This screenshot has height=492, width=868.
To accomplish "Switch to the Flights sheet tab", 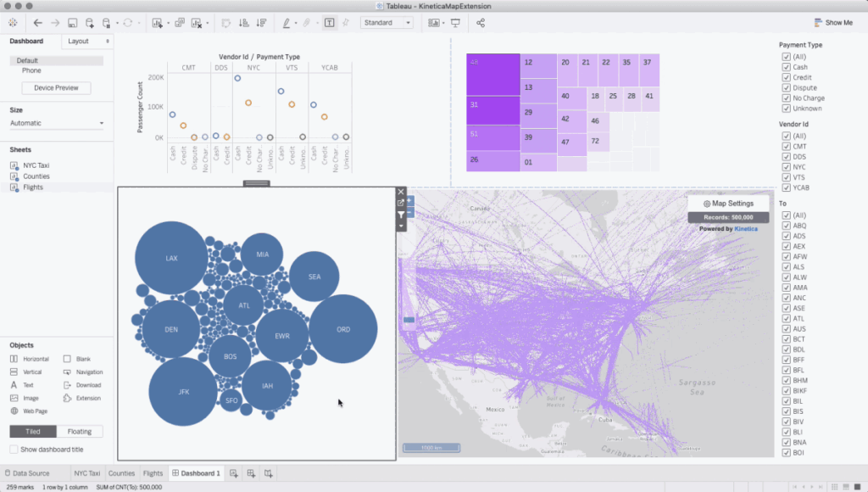I will pos(153,473).
